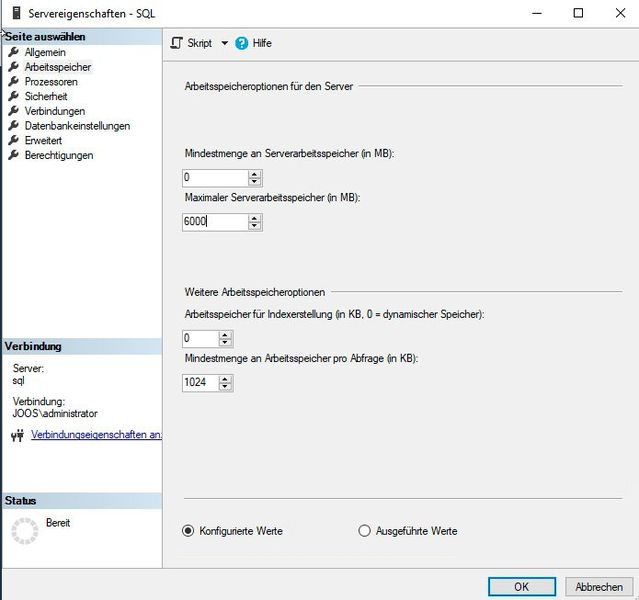Click the blue Hilfe question mark icon
The width and height of the screenshot is (639, 600).
[241, 43]
